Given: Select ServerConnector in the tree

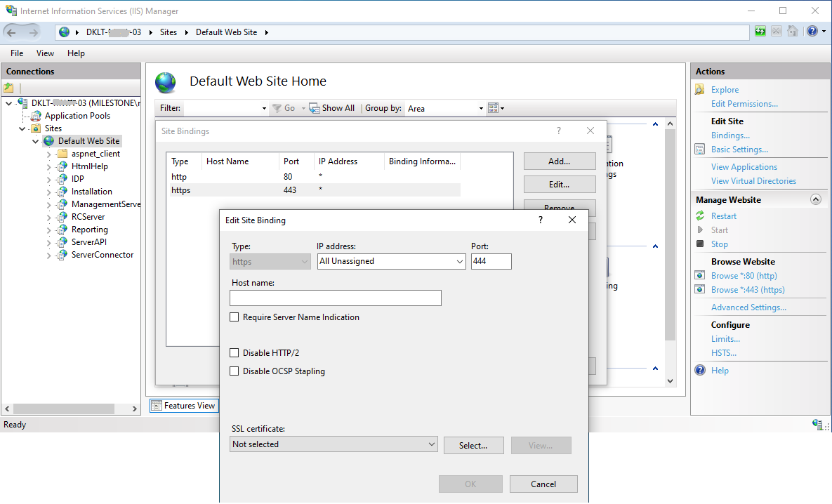Looking at the screenshot, I should (103, 255).
